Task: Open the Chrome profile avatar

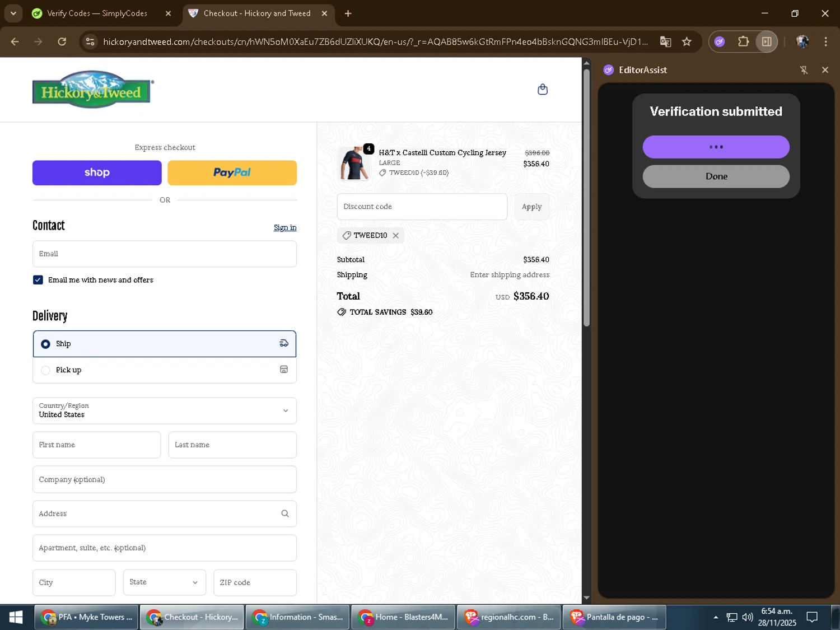Action: pyautogui.click(x=802, y=41)
